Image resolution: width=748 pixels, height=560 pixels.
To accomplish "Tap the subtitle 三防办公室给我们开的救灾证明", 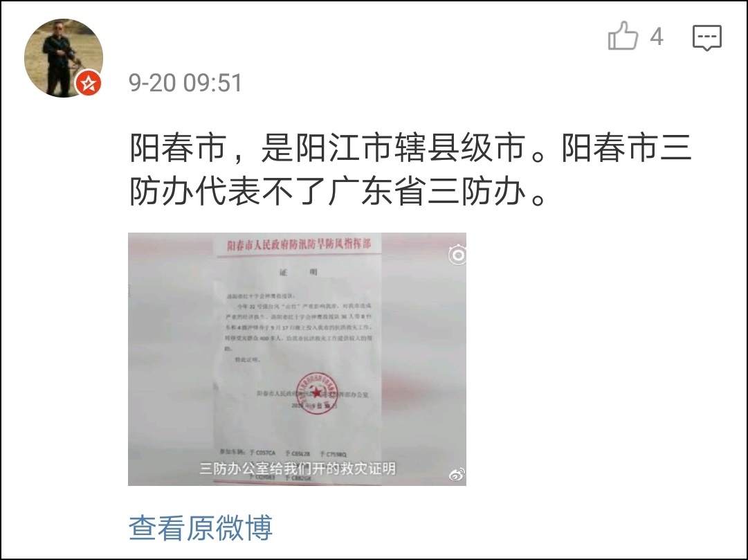I will tap(298, 468).
